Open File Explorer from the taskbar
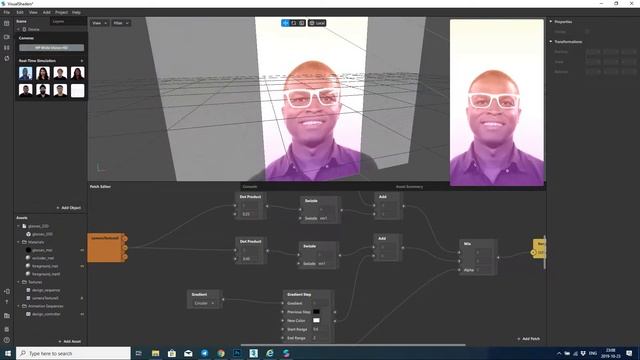 coord(155,353)
